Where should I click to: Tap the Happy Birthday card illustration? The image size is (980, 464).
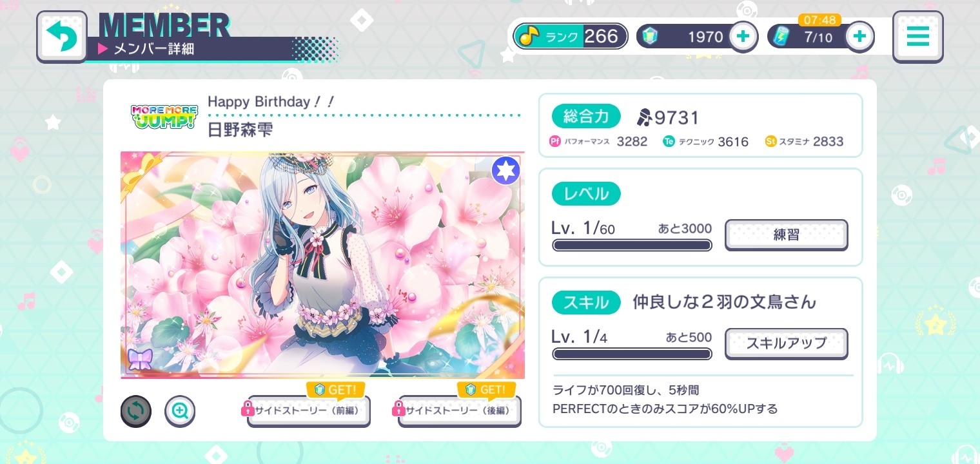(x=322, y=266)
